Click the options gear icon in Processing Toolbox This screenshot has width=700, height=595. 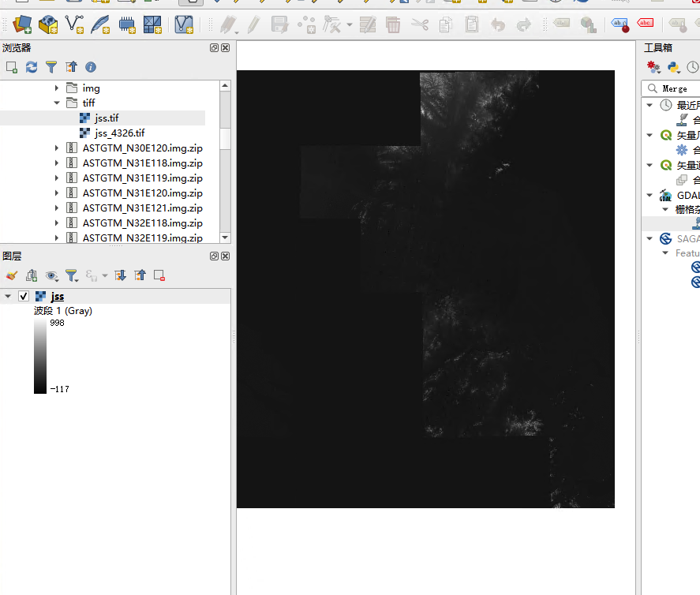(653, 66)
